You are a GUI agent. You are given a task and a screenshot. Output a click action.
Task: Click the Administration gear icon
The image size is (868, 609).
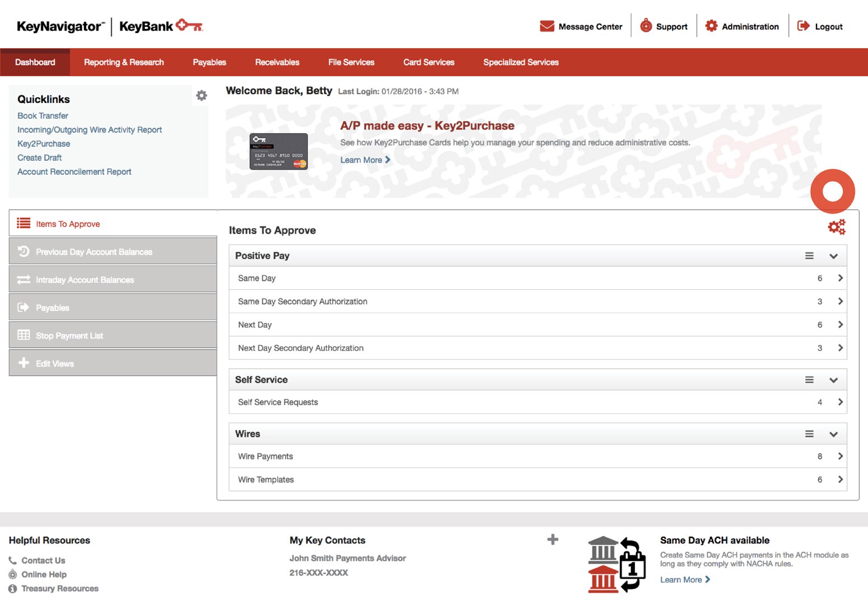click(x=711, y=26)
